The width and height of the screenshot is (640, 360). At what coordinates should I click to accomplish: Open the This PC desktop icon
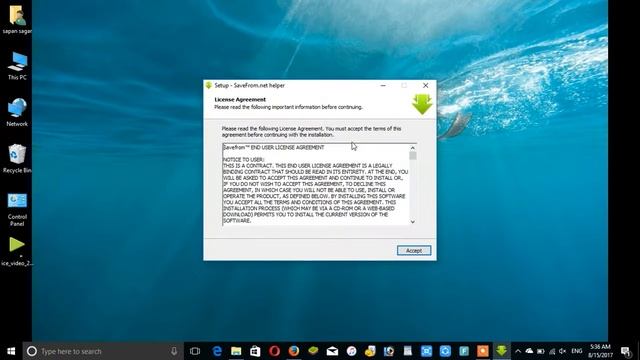coord(17,66)
